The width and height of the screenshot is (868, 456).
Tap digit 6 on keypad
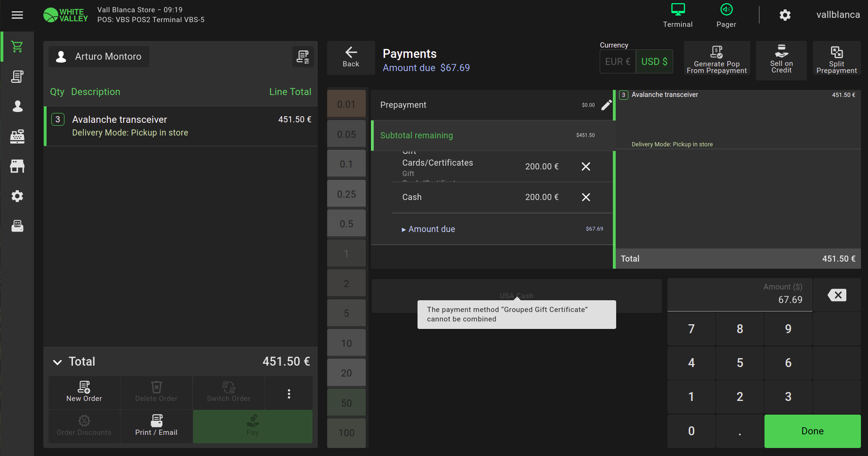pos(788,363)
